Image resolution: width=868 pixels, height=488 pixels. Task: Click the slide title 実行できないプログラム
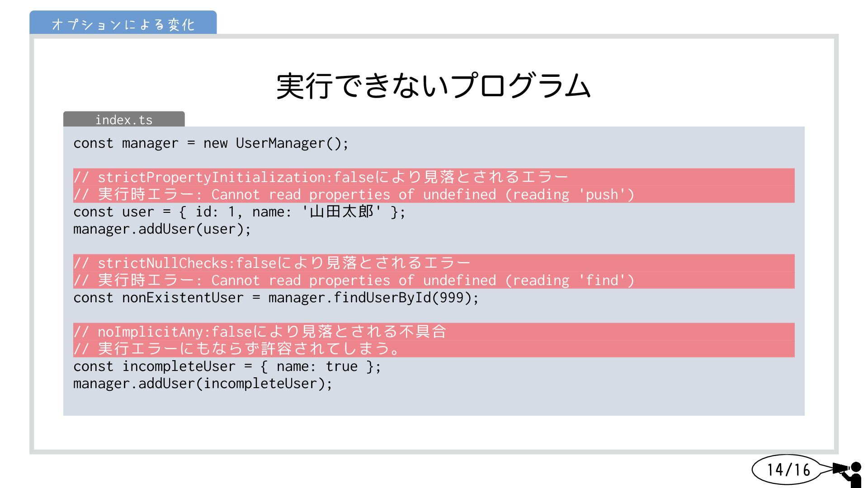coord(433,86)
